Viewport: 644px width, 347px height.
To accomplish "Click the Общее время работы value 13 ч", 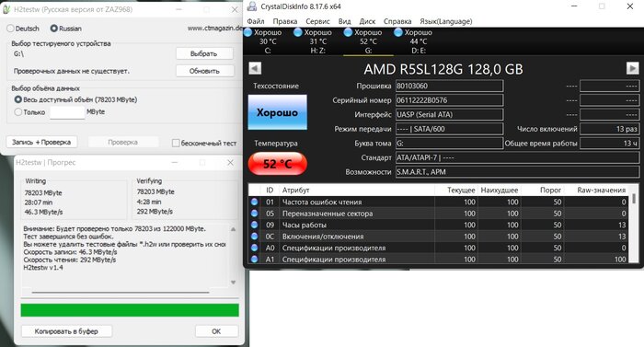I will (x=609, y=143).
